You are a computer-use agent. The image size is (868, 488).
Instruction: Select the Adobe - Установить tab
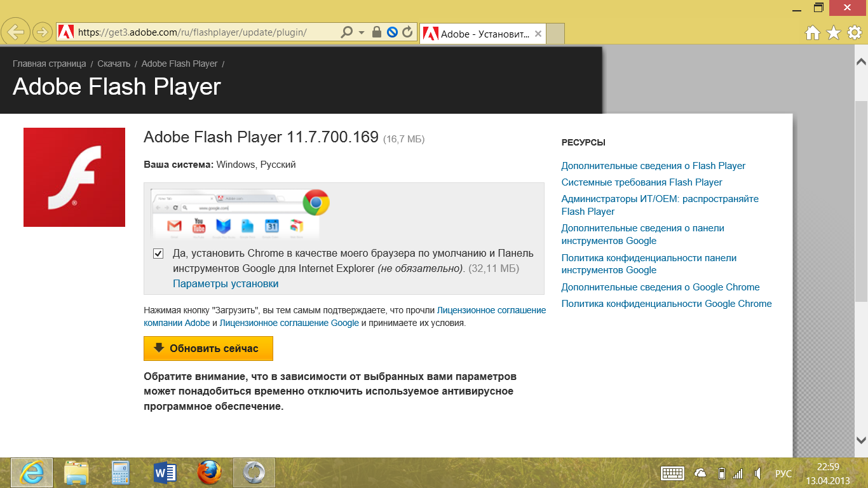(484, 34)
